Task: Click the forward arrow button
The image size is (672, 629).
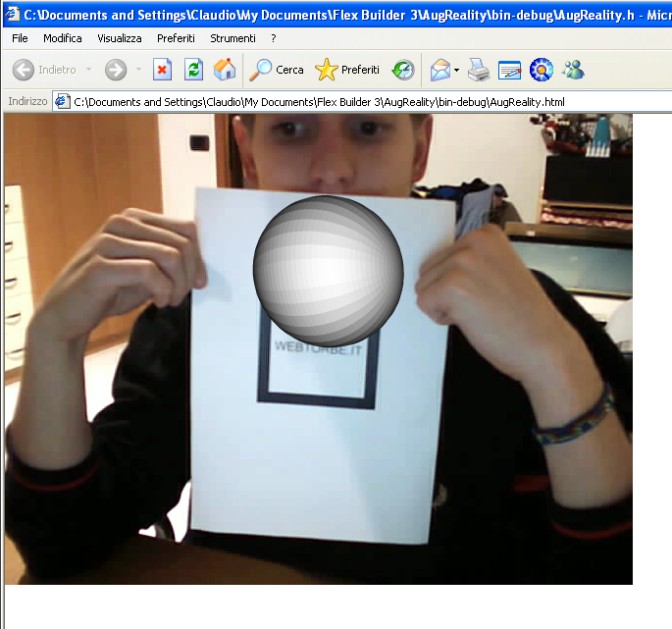Action: pyautogui.click(x=116, y=70)
